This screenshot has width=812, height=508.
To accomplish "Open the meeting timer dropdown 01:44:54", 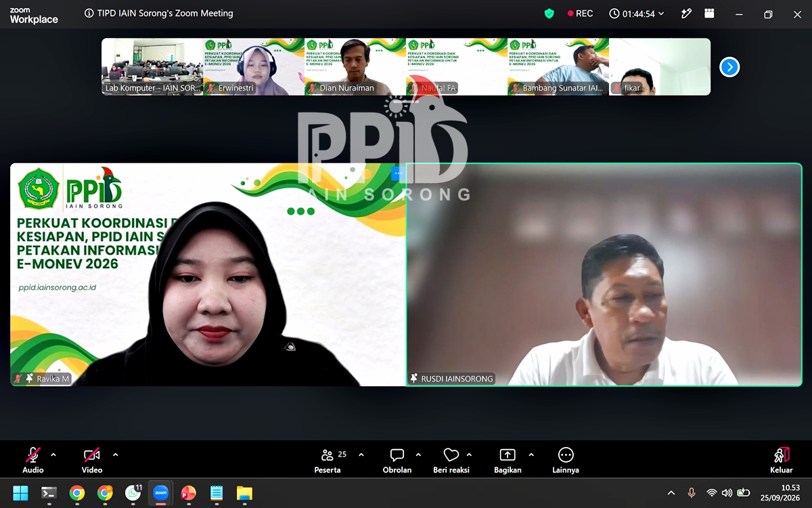I will [637, 14].
